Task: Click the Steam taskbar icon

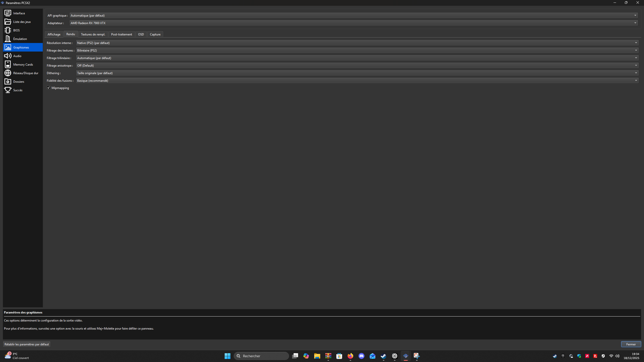Action: click(383, 356)
